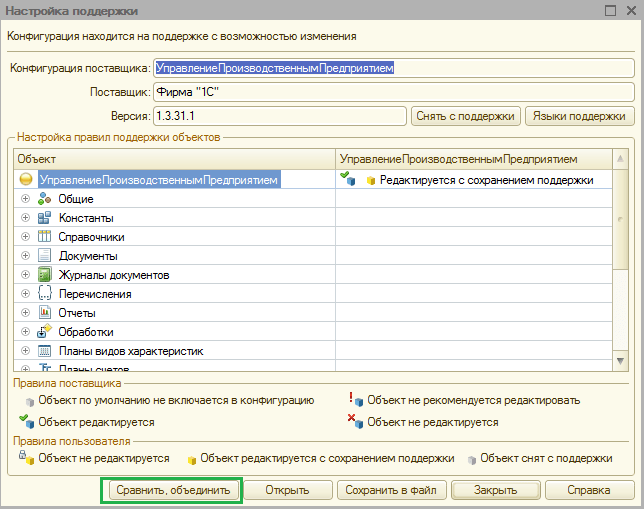Screen dimensions: 644x509
Task: Maximize the Настройка поддержки window
Action: coord(611,10)
